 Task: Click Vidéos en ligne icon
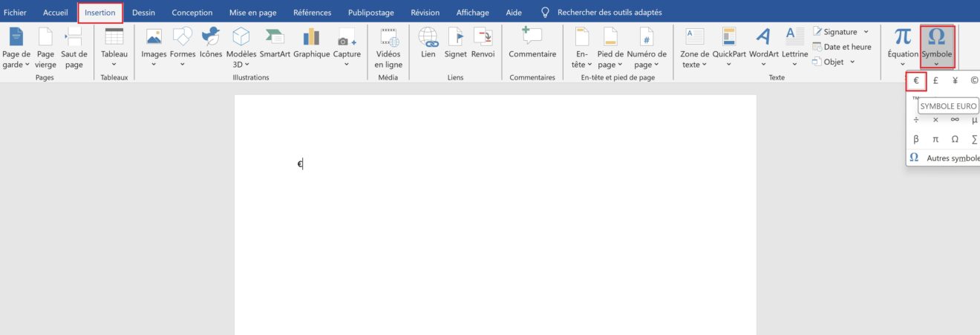pos(388,37)
